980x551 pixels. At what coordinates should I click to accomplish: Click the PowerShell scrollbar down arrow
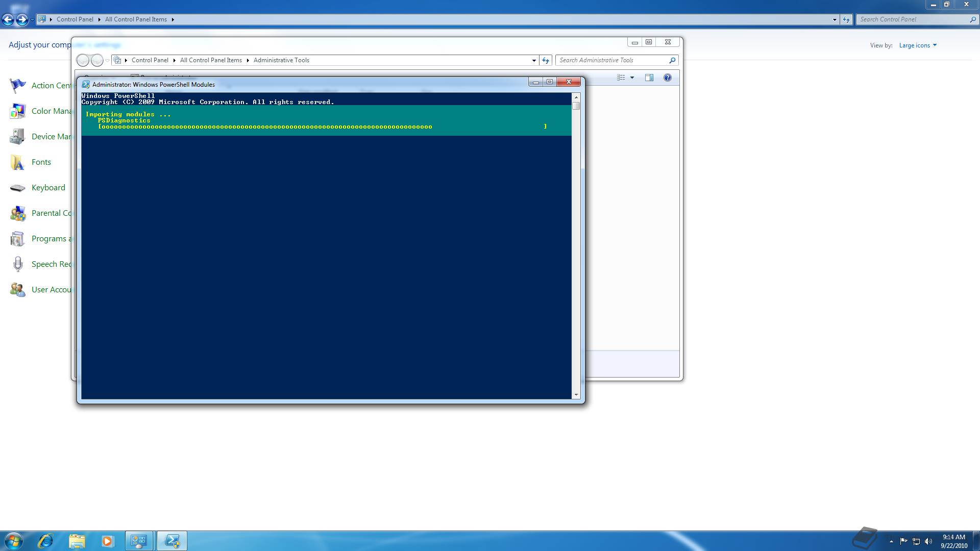[x=576, y=394]
